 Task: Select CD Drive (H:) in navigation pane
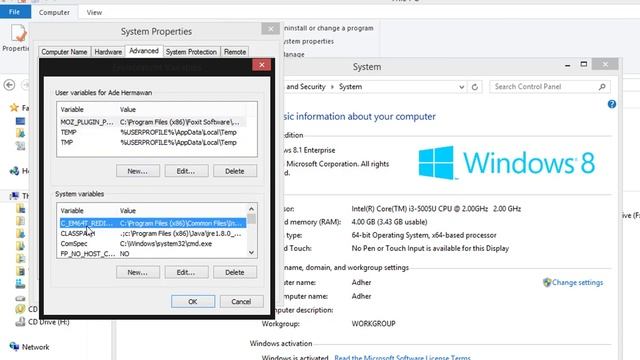click(x=49, y=322)
